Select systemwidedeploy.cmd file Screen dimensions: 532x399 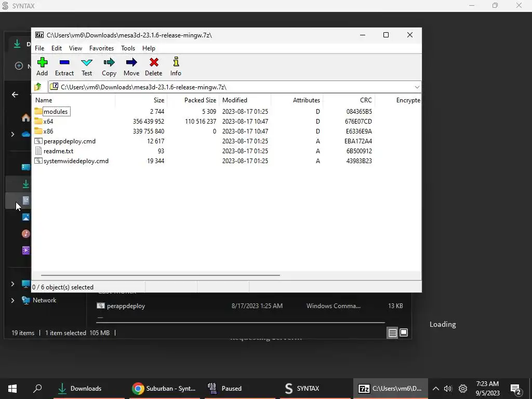[76, 161]
